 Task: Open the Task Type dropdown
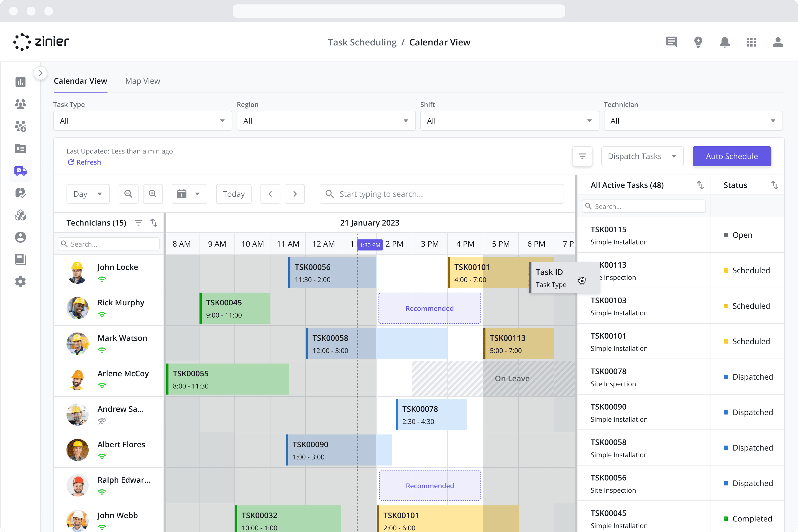[x=142, y=121]
